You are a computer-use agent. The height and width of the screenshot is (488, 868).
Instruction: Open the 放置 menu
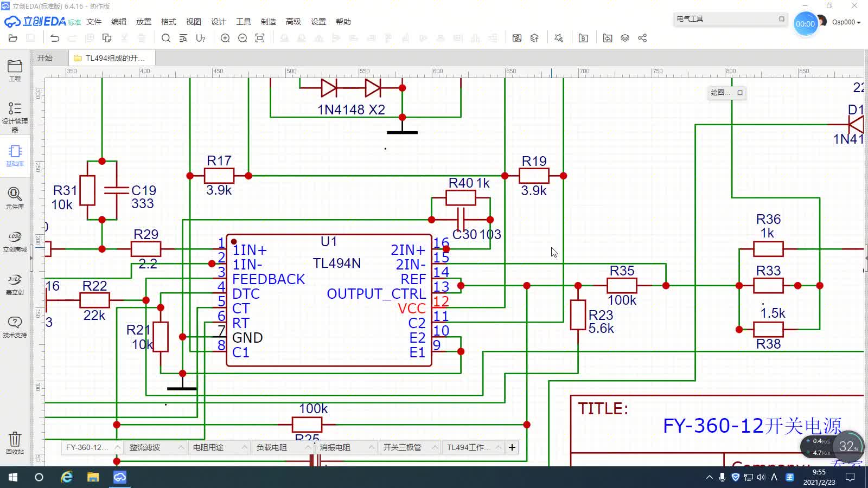[x=144, y=22]
